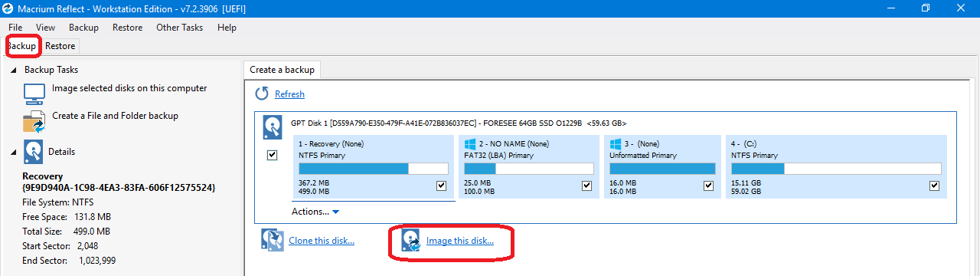Collapse the Backup Tasks section
980x276 pixels.
click(12, 70)
